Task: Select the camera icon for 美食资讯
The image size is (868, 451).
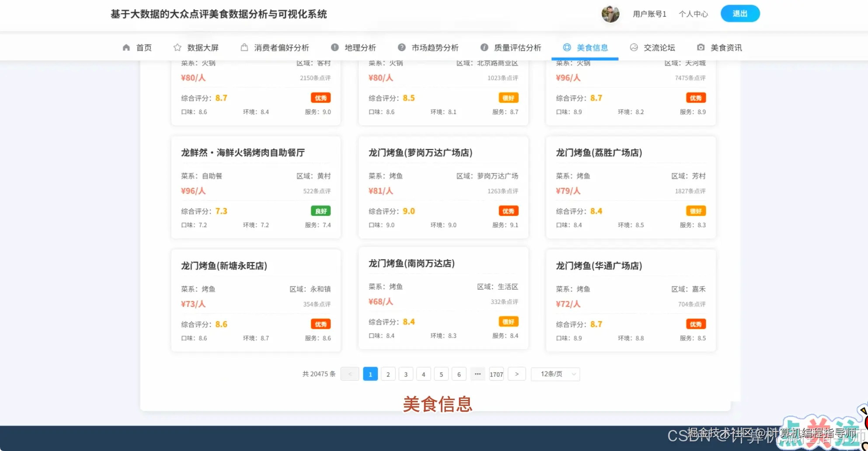Action: [x=701, y=47]
